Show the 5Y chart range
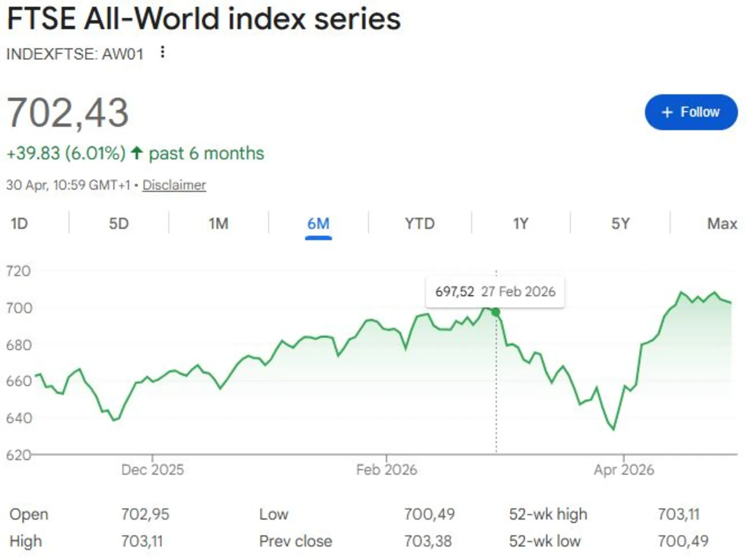This screenshot has height=560, width=747. pyautogui.click(x=620, y=224)
